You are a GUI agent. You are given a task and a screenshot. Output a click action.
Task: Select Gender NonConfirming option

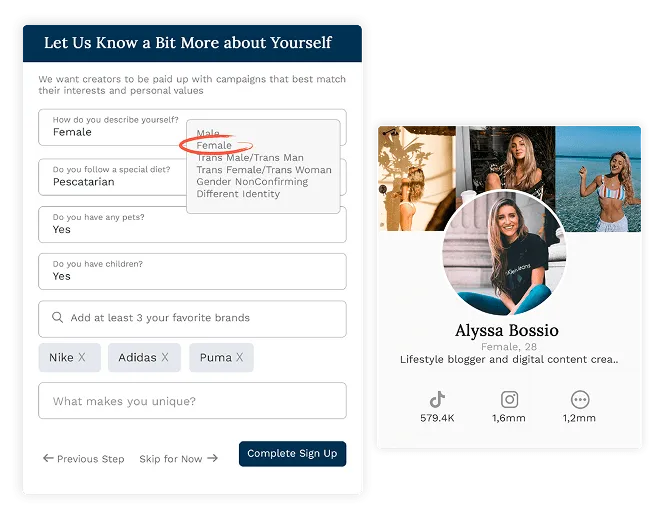point(252,182)
